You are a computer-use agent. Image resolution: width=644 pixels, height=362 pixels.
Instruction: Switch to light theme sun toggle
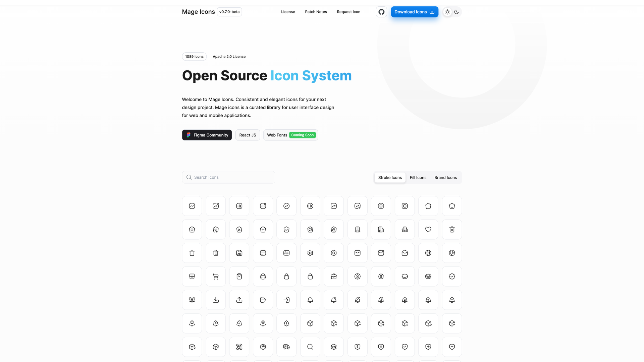(x=447, y=12)
